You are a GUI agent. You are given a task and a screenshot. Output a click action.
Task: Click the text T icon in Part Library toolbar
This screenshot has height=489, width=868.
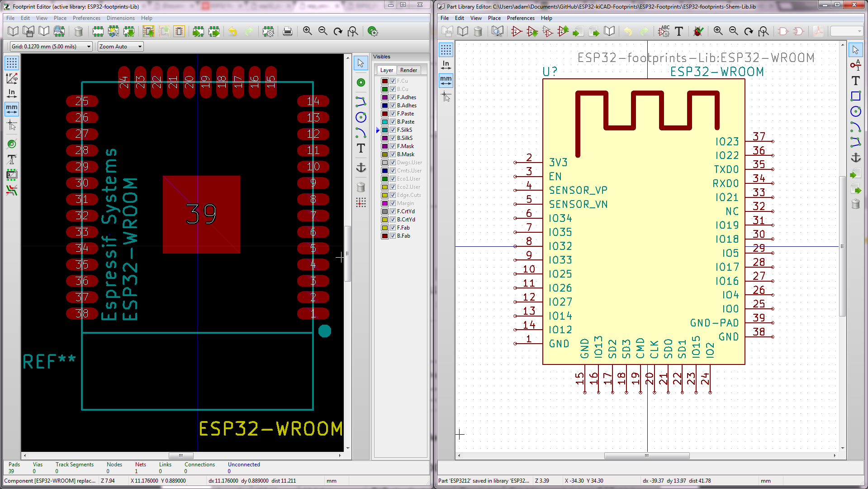[x=678, y=31]
